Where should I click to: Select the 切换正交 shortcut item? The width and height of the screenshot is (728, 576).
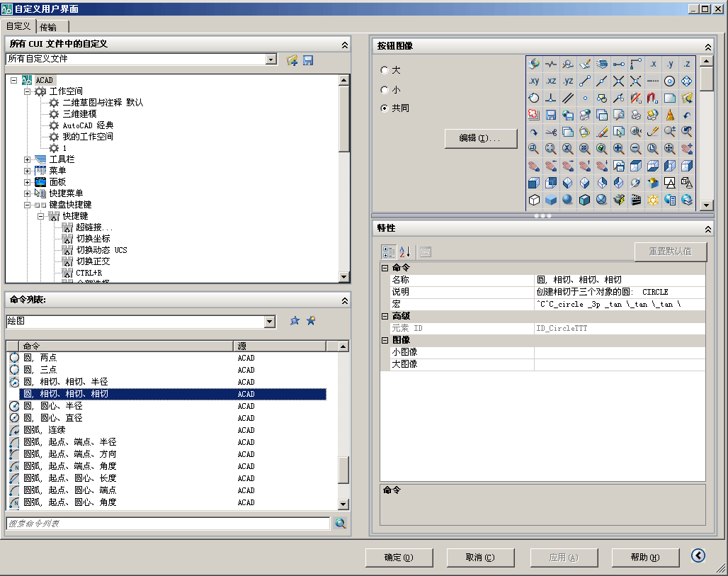click(93, 261)
